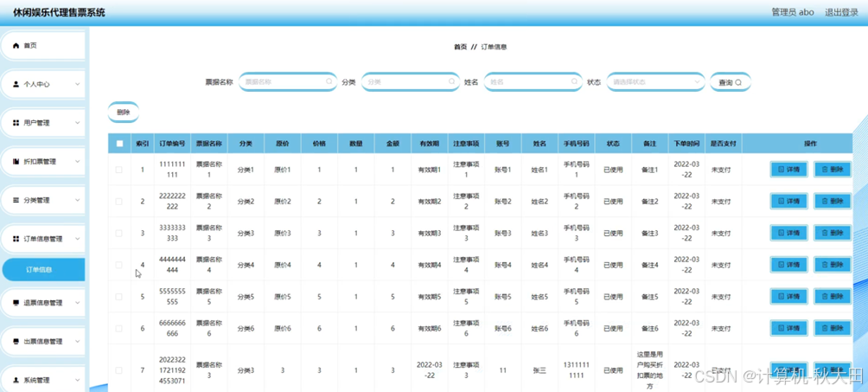
Task: Click 订单编号 column header
Action: click(x=172, y=144)
